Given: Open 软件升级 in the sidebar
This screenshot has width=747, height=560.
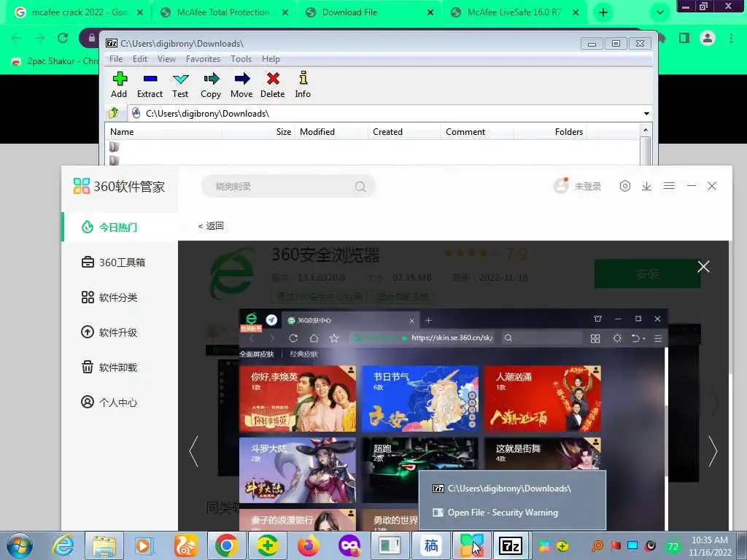Looking at the screenshot, I should (120, 332).
